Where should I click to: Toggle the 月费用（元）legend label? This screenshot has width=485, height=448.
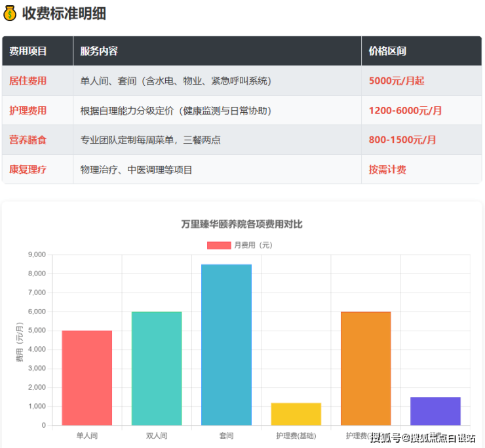pyautogui.click(x=253, y=245)
